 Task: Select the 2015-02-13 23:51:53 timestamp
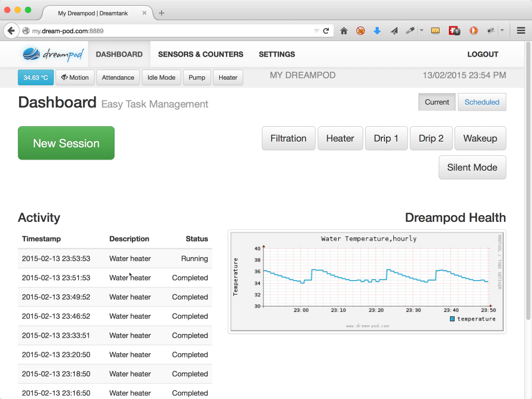[56, 278]
